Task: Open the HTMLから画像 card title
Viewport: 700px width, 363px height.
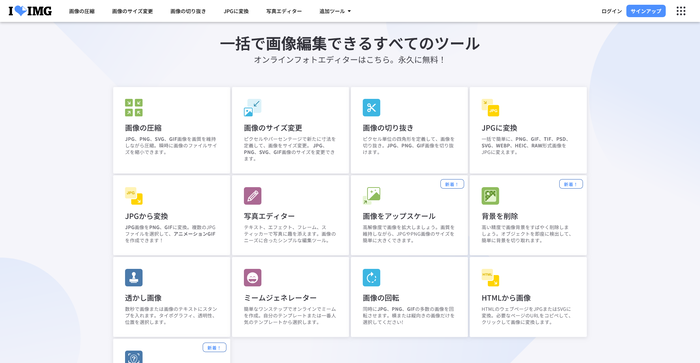Action: (506, 298)
